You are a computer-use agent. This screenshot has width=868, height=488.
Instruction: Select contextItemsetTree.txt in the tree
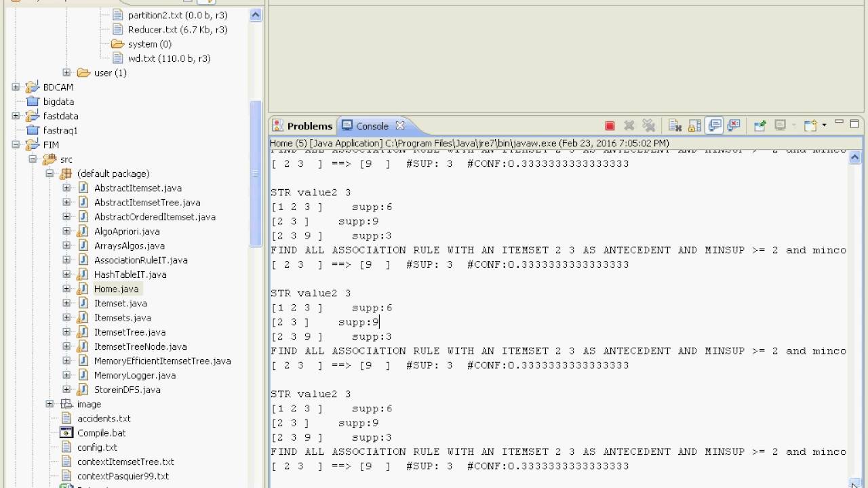(x=125, y=462)
